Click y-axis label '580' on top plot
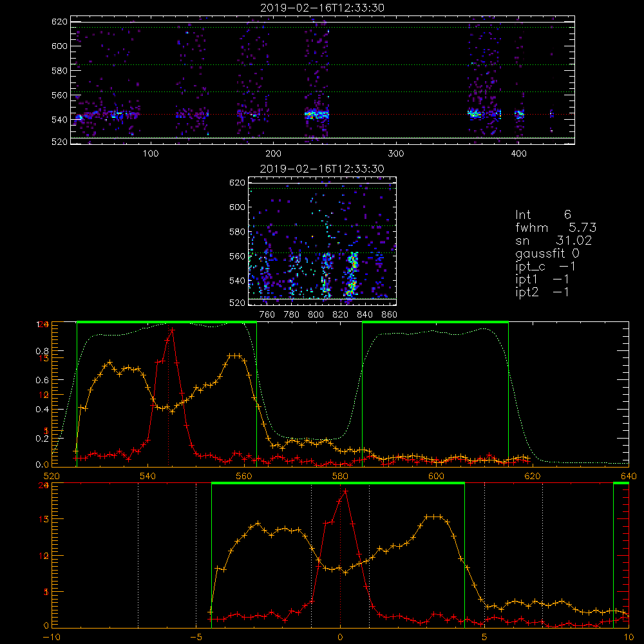 coord(59,71)
